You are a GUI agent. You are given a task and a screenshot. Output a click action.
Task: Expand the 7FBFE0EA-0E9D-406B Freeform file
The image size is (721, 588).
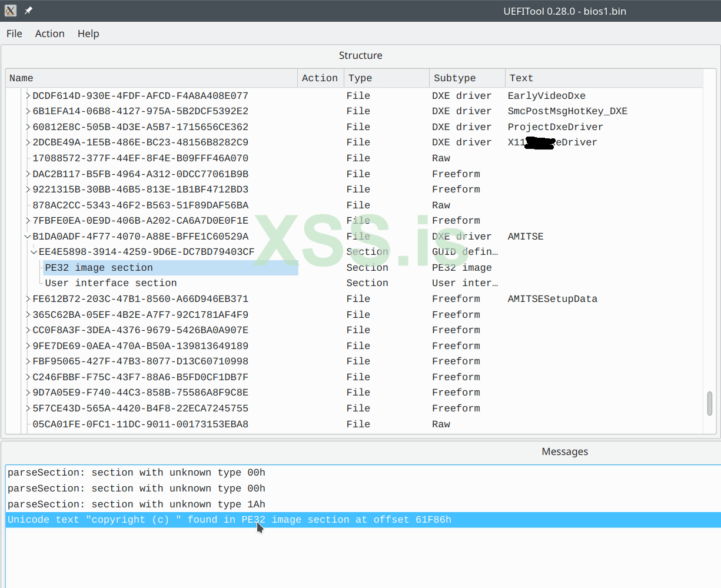28,221
